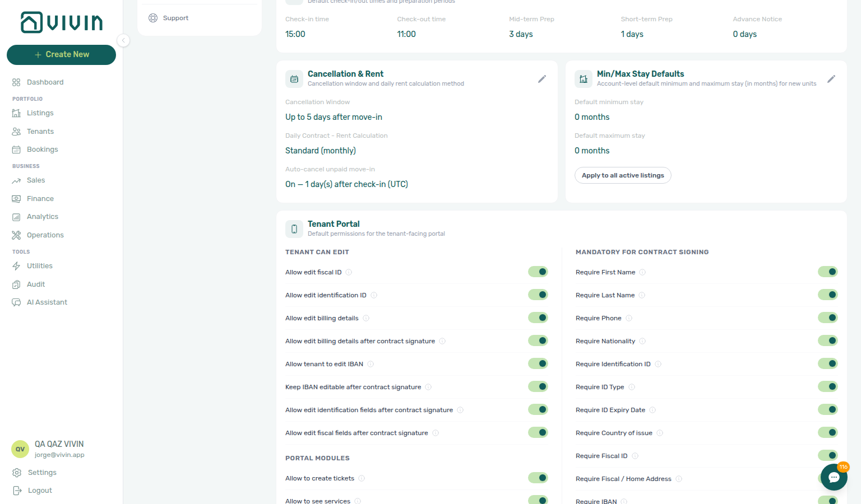Toggle Require ID Expiry Date
Image resolution: width=861 pixels, height=504 pixels.
828,410
